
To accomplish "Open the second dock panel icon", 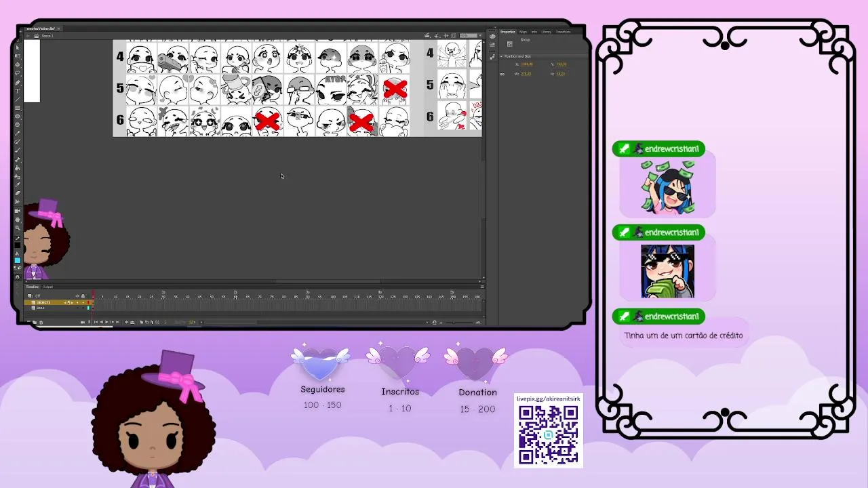I will 492,45.
